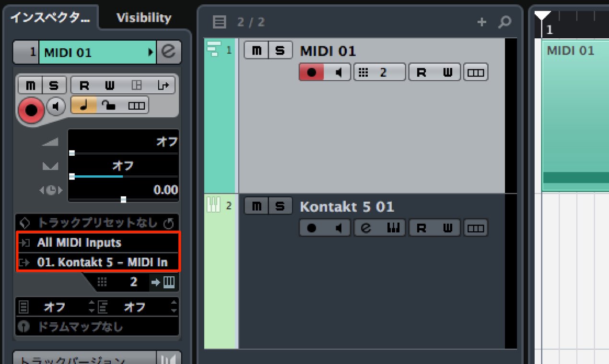Toggle read automation R on MIDI 01 track row
Screen dimensions: 609x364
click(422, 72)
